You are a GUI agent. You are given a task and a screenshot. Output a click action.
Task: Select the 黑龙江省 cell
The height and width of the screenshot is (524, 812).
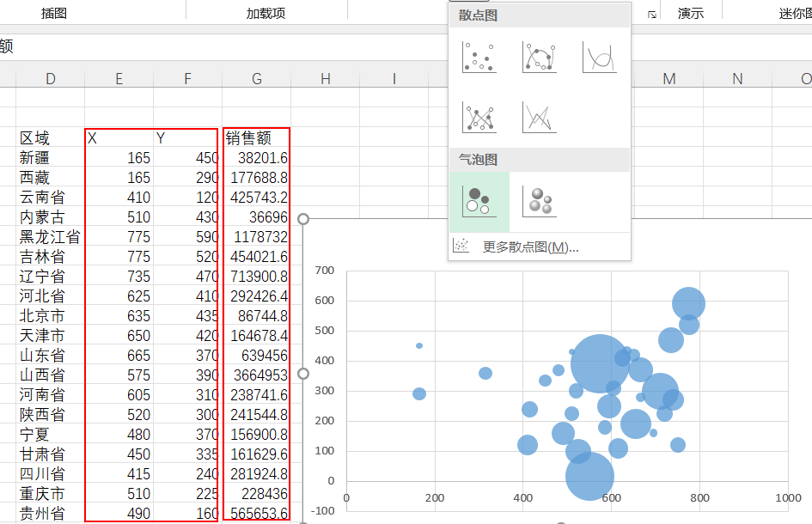pyautogui.click(x=50, y=237)
